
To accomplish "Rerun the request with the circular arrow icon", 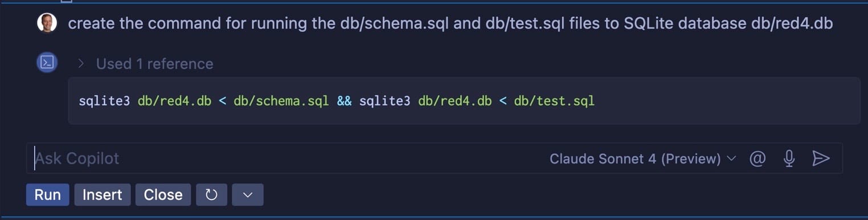I will (x=211, y=195).
